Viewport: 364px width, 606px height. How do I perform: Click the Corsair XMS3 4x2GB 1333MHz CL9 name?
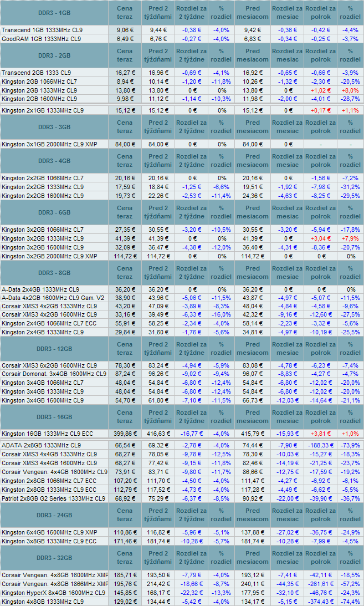tap(49, 306)
